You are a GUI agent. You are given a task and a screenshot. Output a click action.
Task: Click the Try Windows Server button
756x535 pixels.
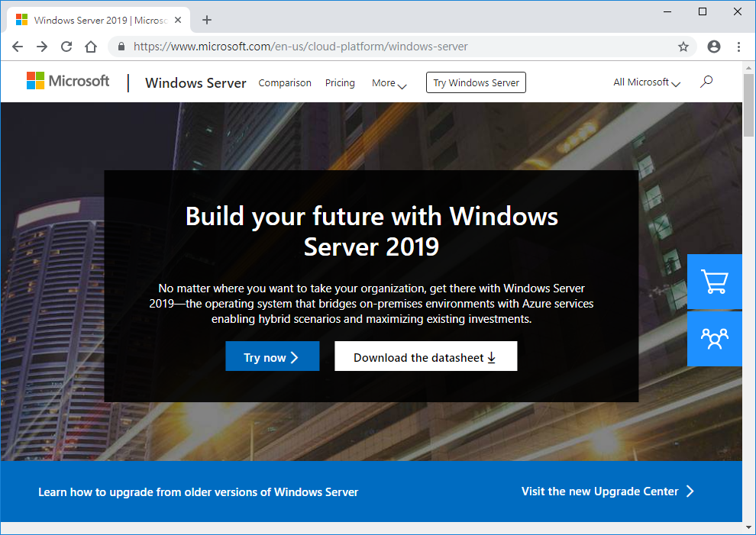(476, 82)
